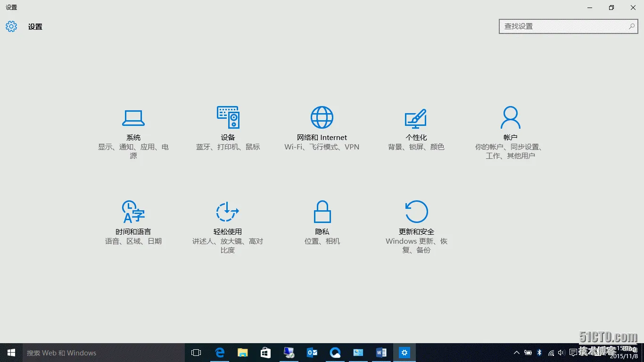Click the Bluetooth tray icon
Viewport: 644px width, 362px height.
click(x=539, y=353)
